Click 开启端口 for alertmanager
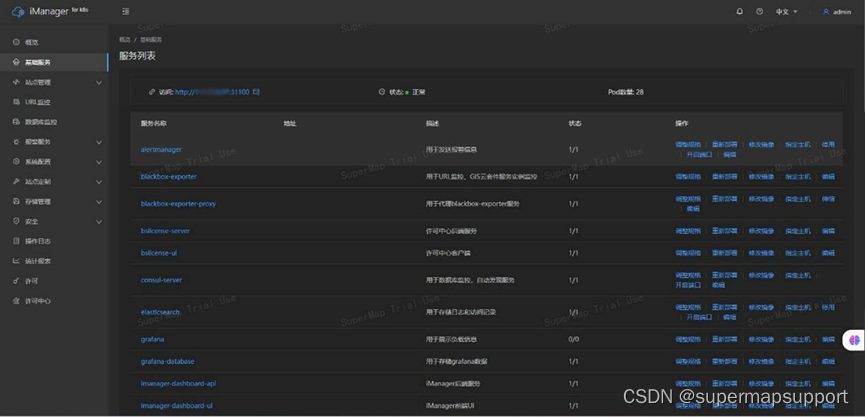Viewport: 865px width, 417px height. point(699,154)
